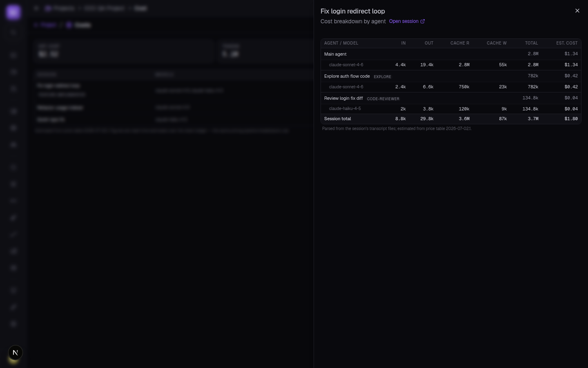Image resolution: width=588 pixels, height=368 pixels.
Task: Click the 2k input tokens cell
Action: (403, 109)
